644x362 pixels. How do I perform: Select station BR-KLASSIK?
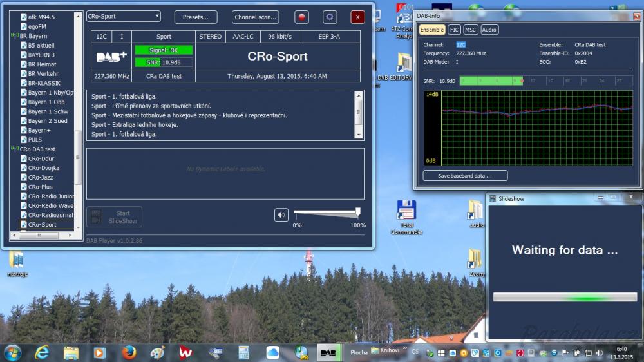[44, 83]
